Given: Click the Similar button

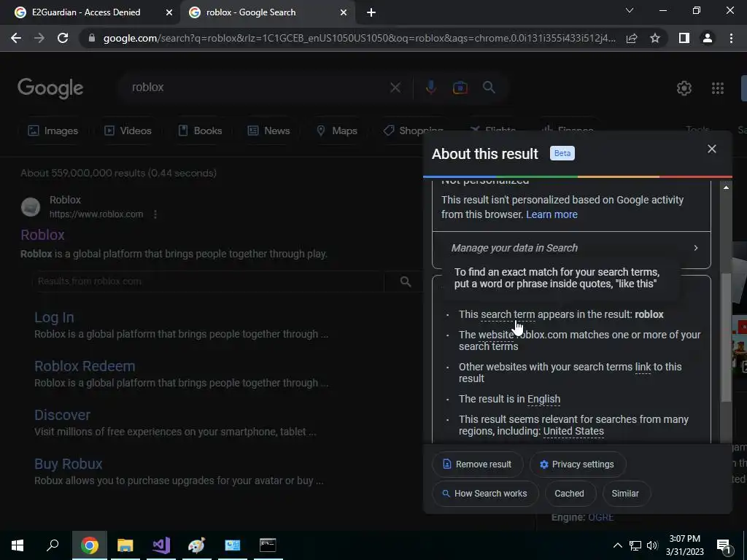Looking at the screenshot, I should coord(625,494).
